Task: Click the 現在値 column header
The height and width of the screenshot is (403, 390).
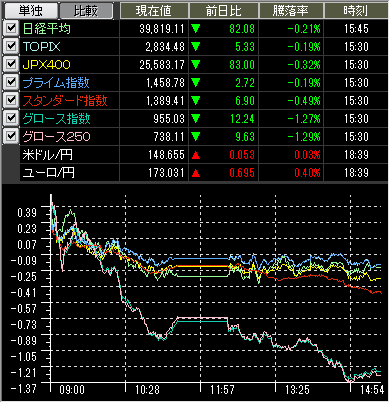Action: click(x=154, y=11)
